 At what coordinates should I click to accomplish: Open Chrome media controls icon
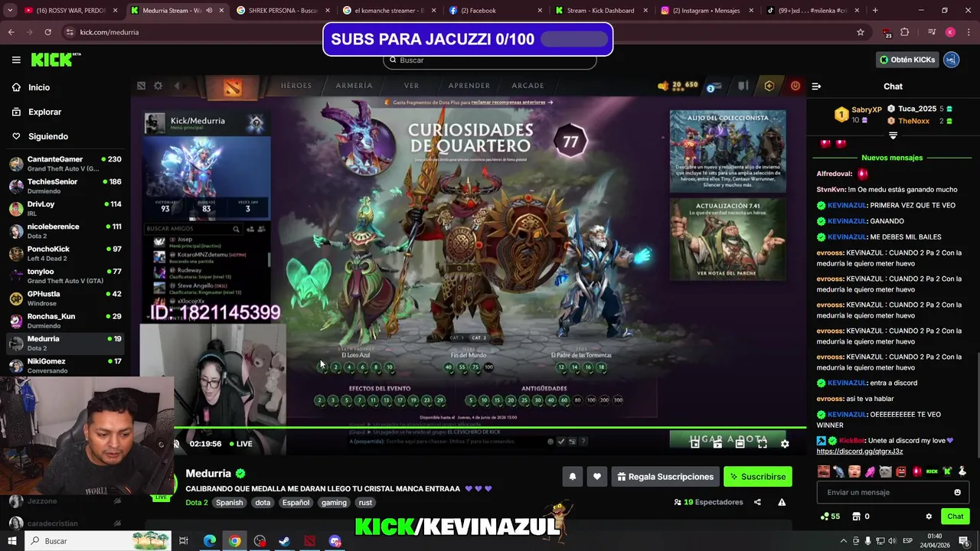coord(931,32)
